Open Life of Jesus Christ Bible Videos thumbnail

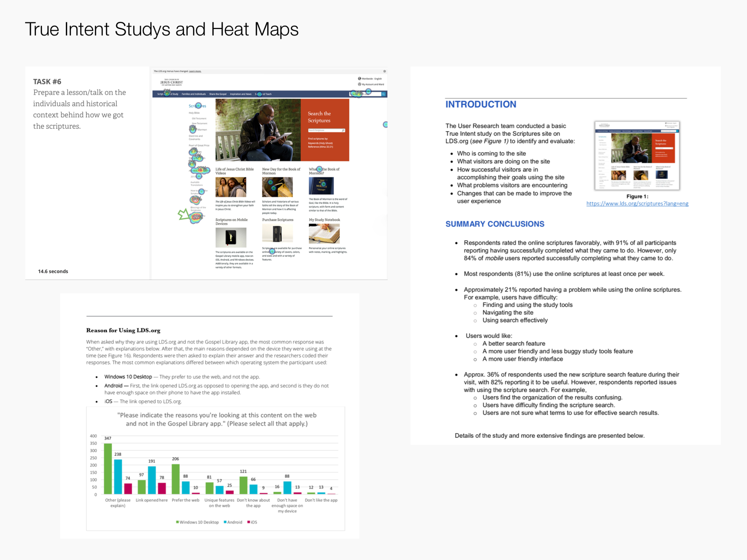pos(231,187)
